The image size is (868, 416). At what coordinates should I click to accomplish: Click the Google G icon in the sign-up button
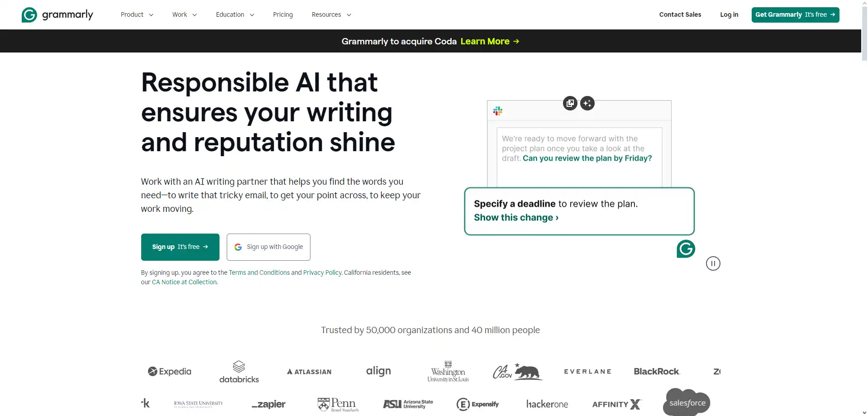(x=238, y=247)
